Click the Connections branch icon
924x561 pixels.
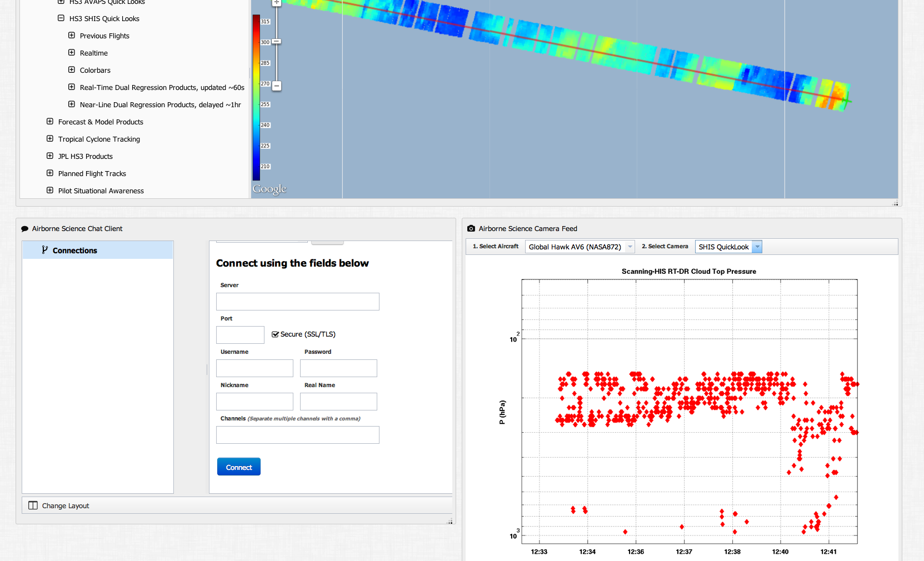pos(44,250)
